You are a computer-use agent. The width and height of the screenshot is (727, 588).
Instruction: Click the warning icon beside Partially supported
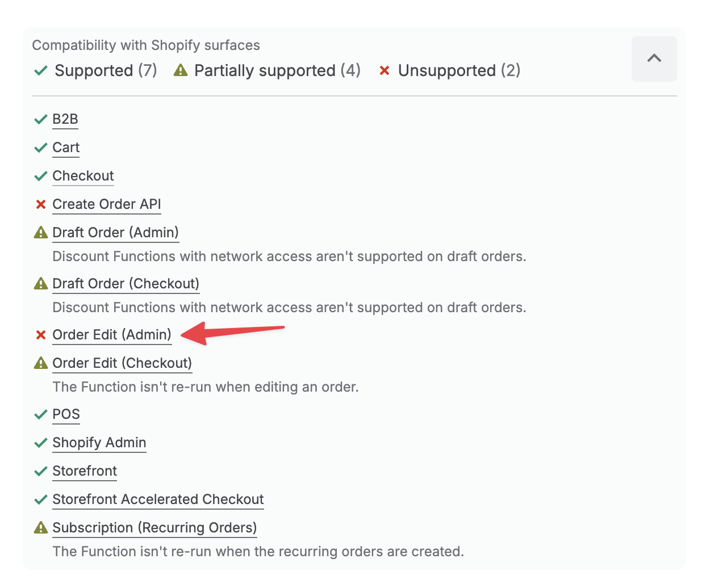pyautogui.click(x=181, y=70)
